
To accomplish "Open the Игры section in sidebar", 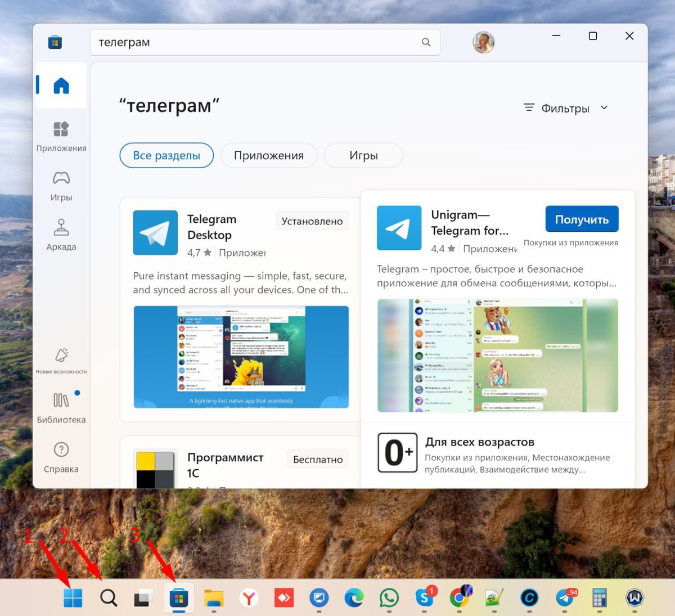I will click(x=61, y=186).
